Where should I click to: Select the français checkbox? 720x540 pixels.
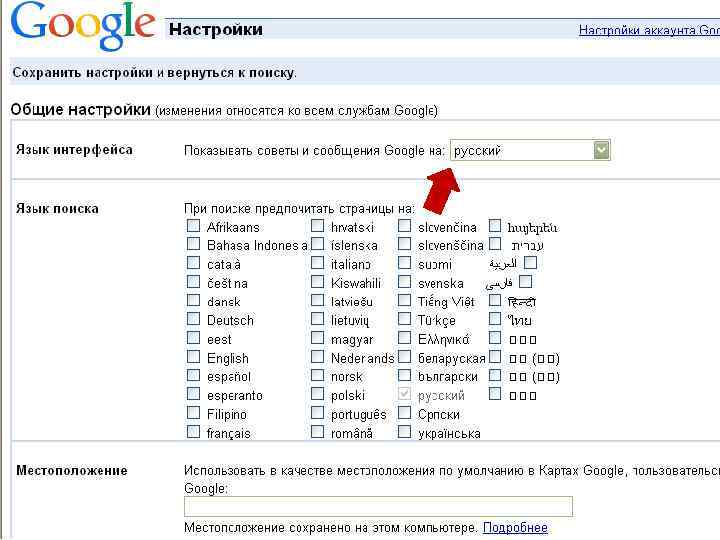point(193,432)
